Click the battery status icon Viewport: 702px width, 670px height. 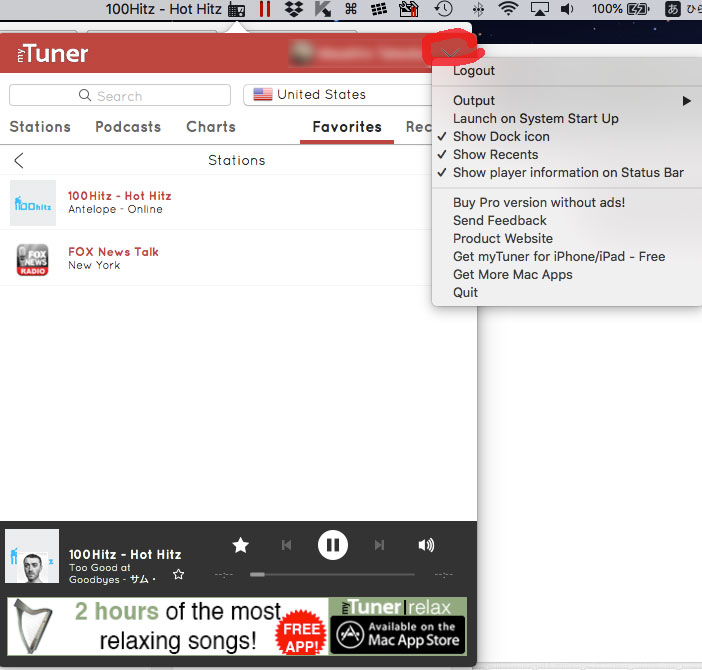[638, 9]
